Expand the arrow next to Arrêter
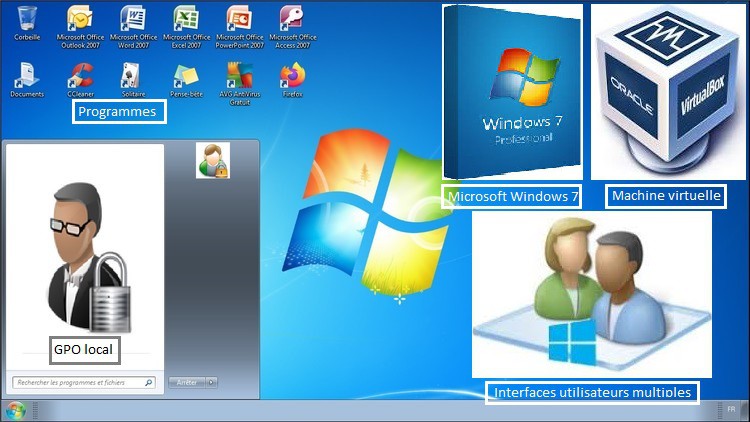 pyautogui.click(x=211, y=382)
